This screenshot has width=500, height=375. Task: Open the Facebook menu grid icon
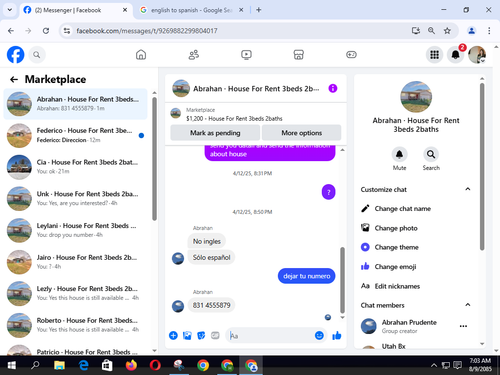(434, 55)
